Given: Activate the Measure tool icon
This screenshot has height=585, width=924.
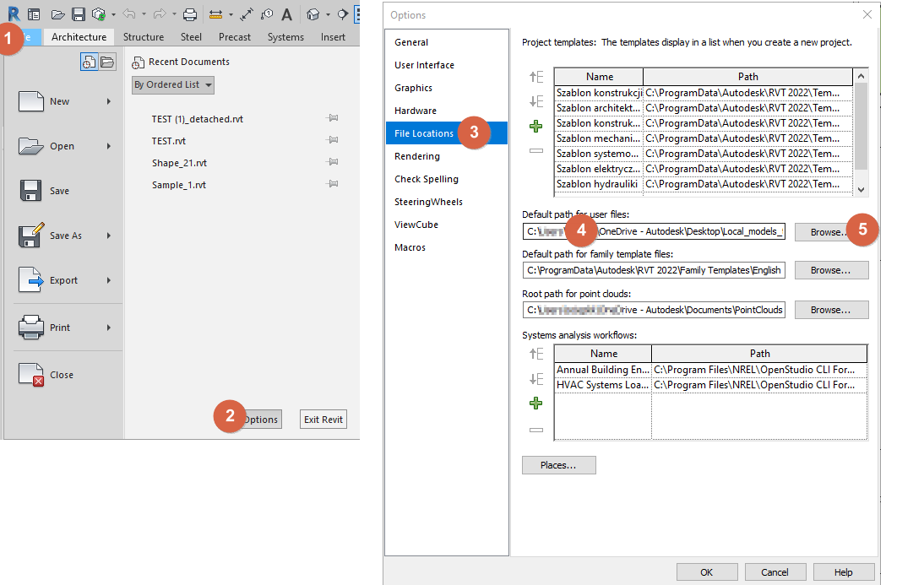Looking at the screenshot, I should coord(216,14).
